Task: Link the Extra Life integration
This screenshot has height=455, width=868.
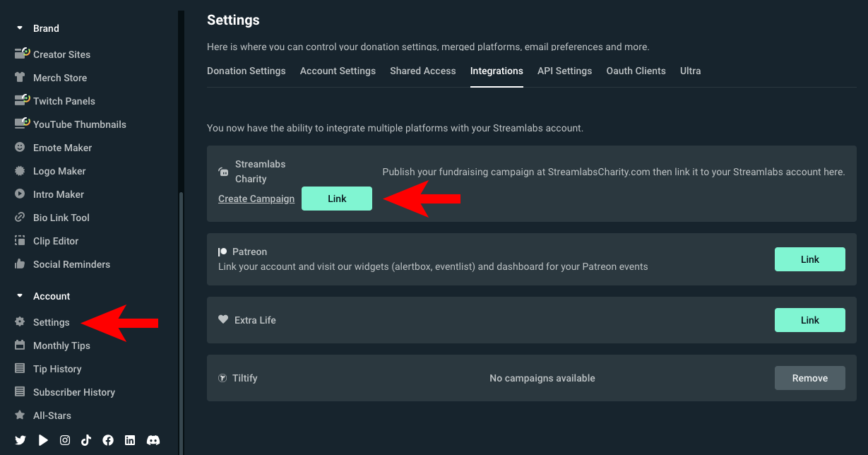Action: (x=809, y=320)
